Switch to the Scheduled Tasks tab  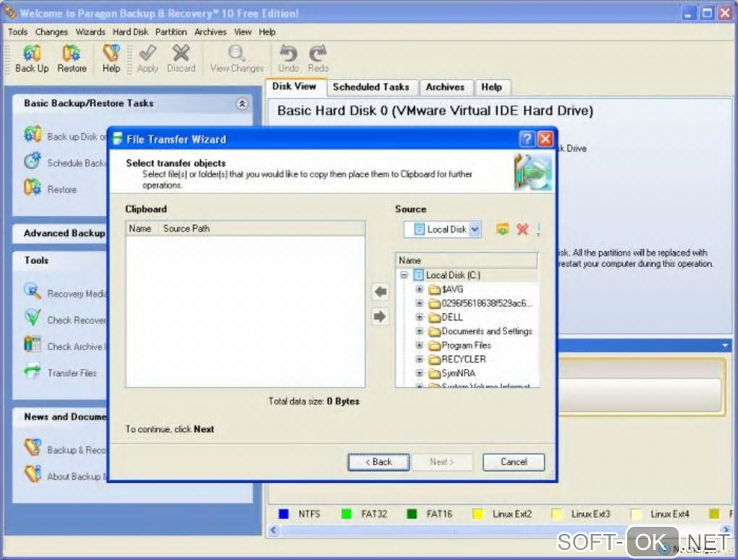[x=371, y=87]
